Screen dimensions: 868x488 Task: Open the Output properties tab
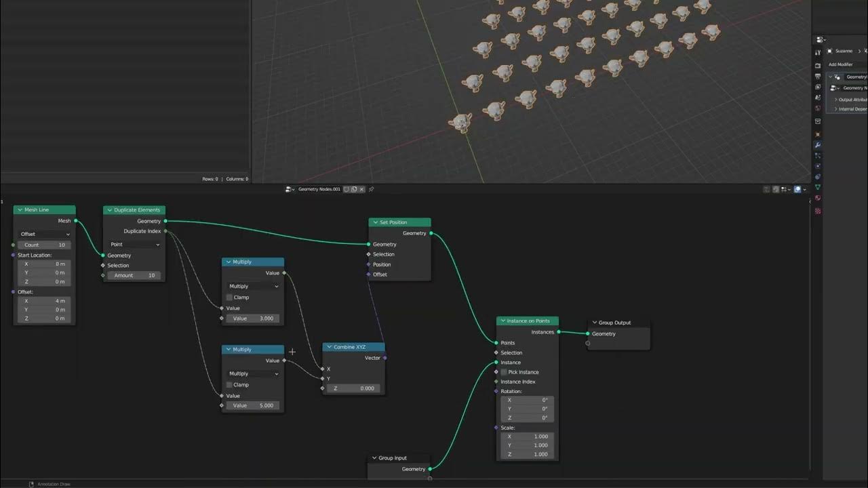(818, 77)
